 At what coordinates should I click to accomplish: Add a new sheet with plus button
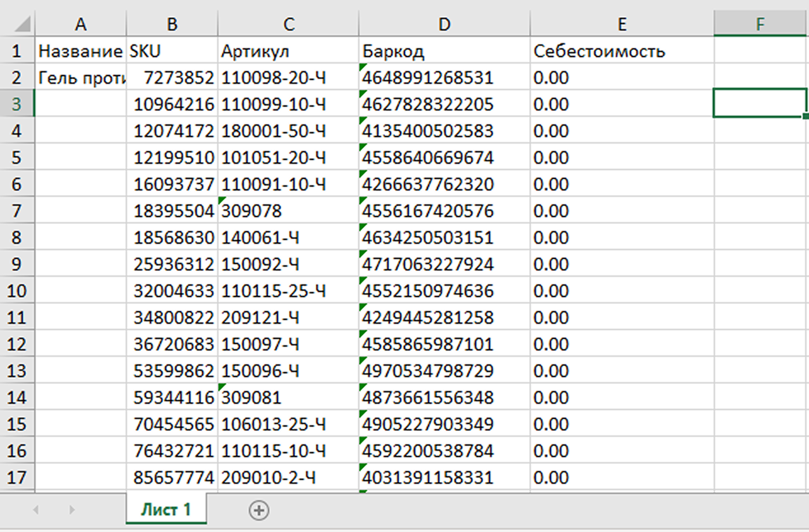click(258, 510)
